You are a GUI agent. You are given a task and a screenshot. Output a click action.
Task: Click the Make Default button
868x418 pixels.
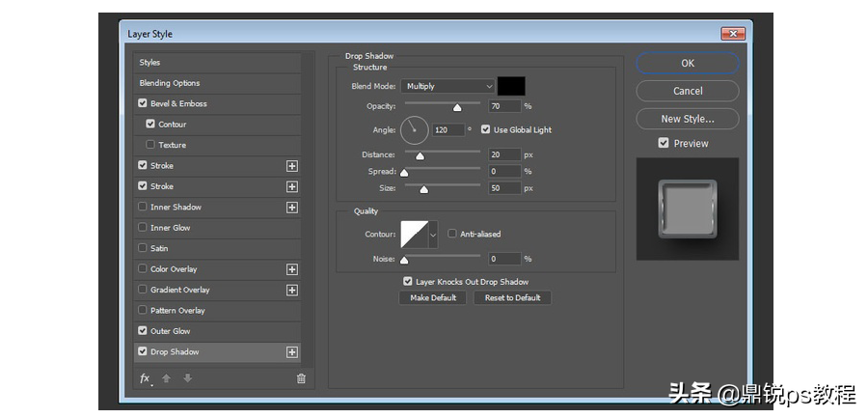click(433, 297)
